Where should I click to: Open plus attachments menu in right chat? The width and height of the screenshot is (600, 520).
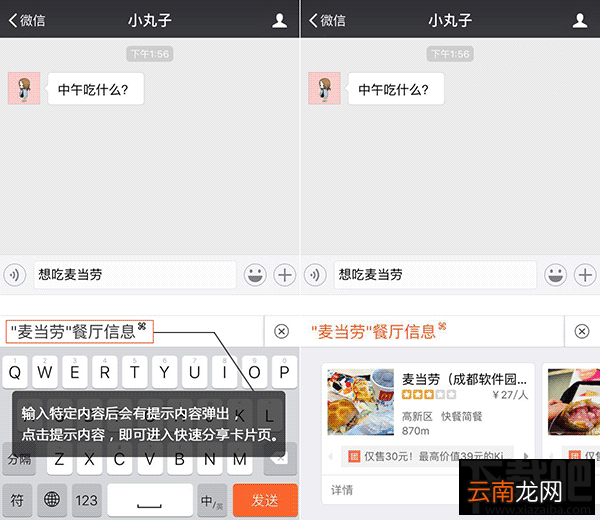[585, 275]
